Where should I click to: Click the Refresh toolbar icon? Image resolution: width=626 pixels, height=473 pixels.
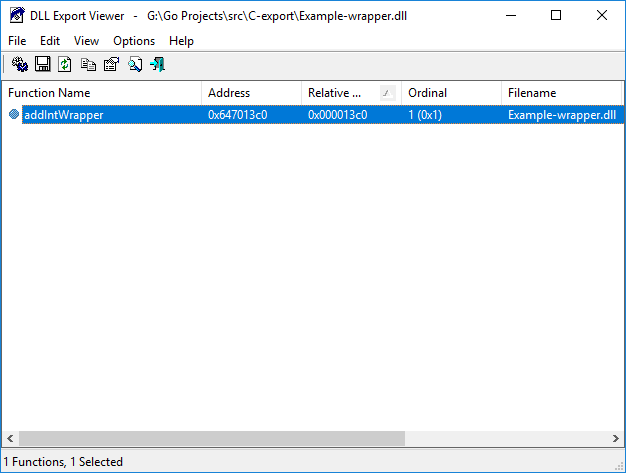tap(65, 65)
